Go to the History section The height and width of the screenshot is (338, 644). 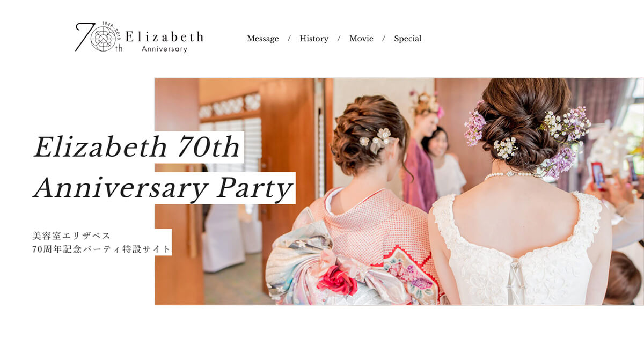point(314,39)
